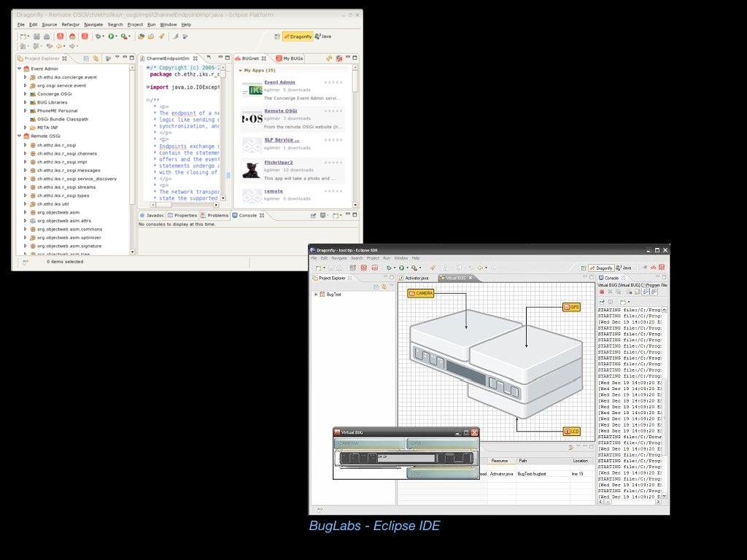Select org.objectweb.asm.commons package
The width and height of the screenshot is (747, 560).
tap(69, 229)
